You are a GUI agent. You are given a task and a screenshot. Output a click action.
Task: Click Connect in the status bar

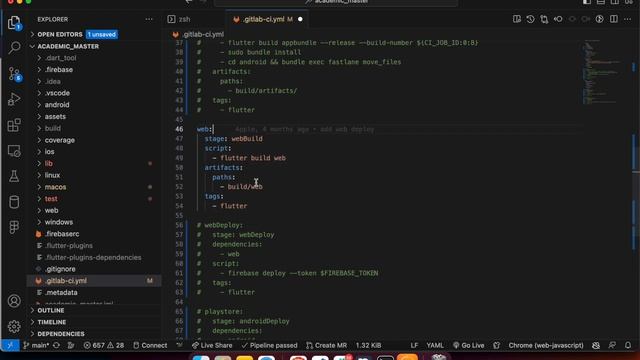coord(150,345)
